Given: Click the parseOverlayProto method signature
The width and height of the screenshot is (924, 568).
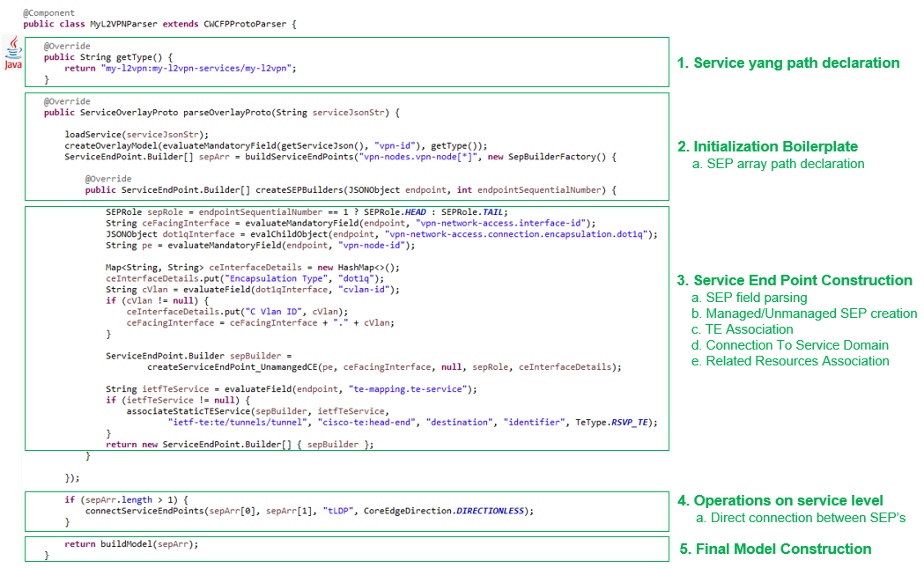Looking at the screenshot, I should pos(222,113).
